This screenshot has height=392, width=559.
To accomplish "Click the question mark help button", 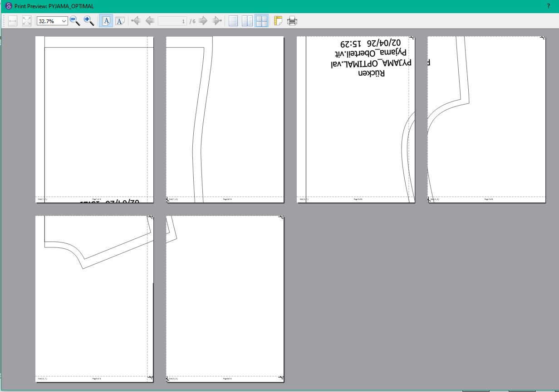I will (x=549, y=6).
